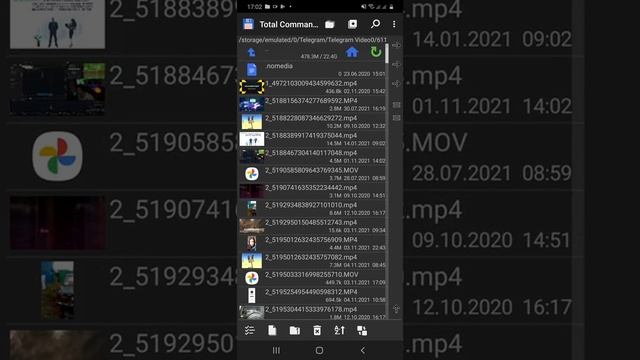Tap the /storage/emulated/0/Telegram path bar
This screenshot has height=360, width=640.
pos(313,40)
